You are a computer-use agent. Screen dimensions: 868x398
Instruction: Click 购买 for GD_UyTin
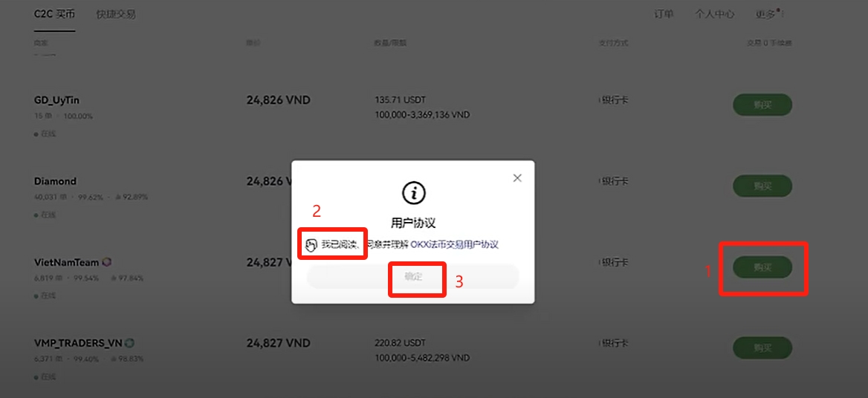762,105
